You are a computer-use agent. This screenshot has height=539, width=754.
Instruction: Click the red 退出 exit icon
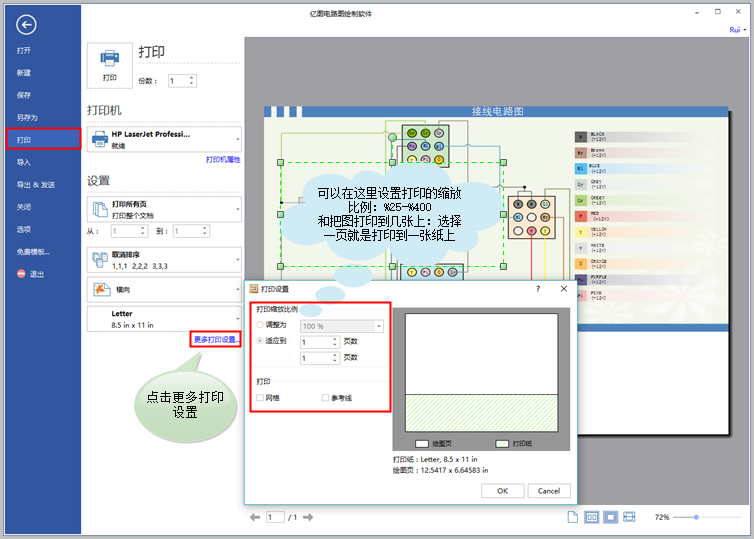coord(21,274)
